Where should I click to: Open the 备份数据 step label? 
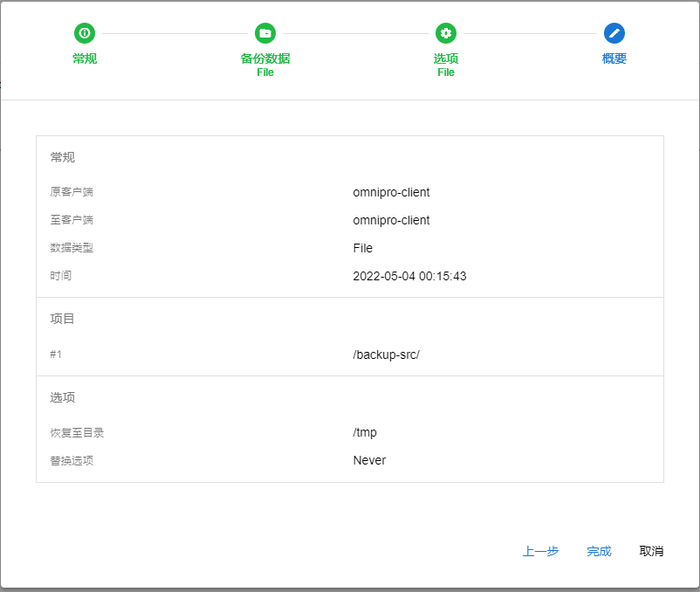pos(265,59)
